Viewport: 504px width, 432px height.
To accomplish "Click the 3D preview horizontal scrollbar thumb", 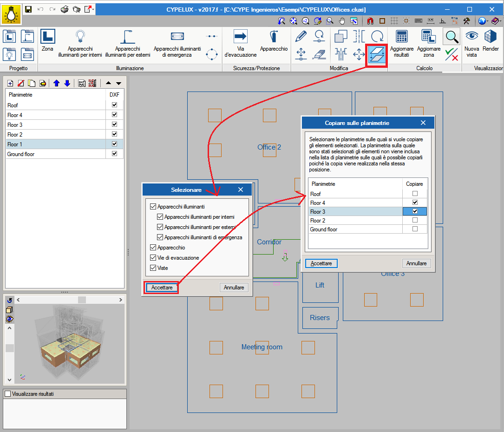I will pos(82,300).
